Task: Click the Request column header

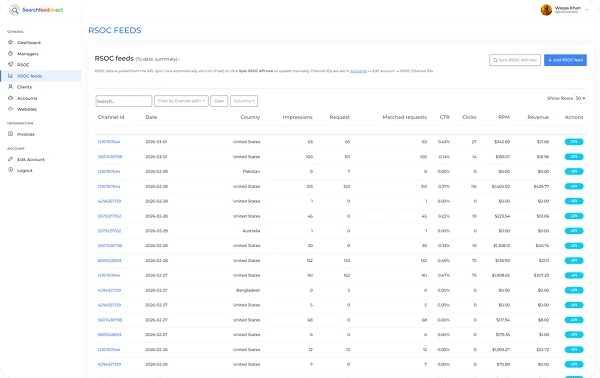Action: pyautogui.click(x=340, y=117)
